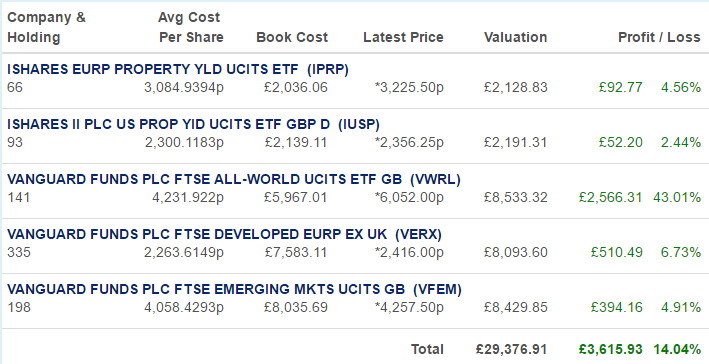Click the VFEM holding quantity 198
Viewport: 709px width, 364px height.
(19, 307)
